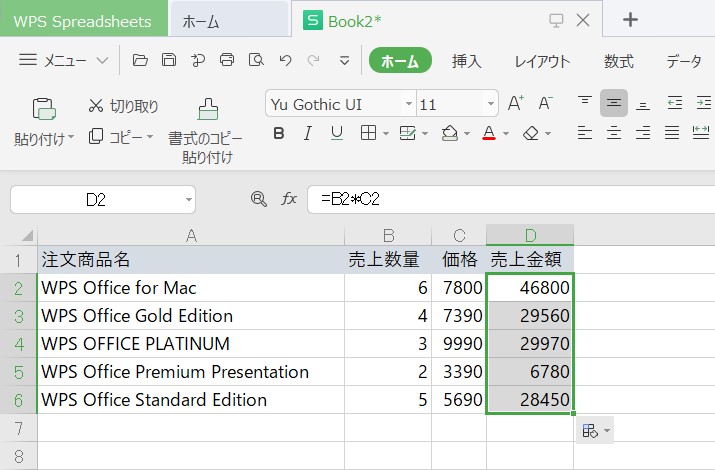Toggle bold formatting

279,134
